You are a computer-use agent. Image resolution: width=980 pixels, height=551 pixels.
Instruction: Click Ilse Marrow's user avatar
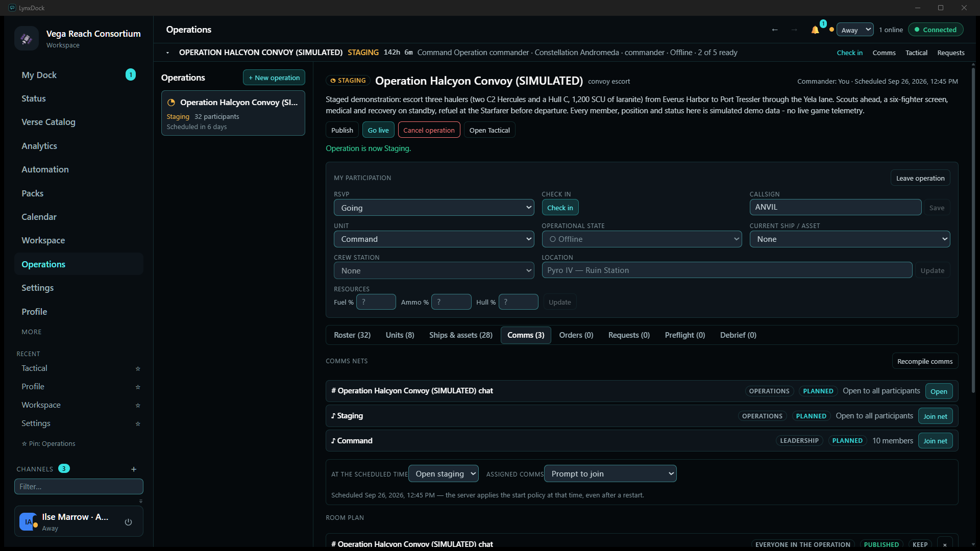pos(28,522)
